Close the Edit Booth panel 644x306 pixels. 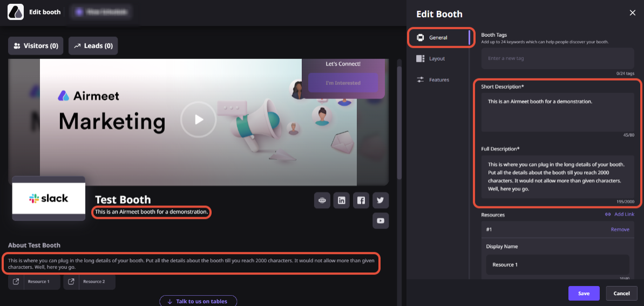(x=633, y=13)
